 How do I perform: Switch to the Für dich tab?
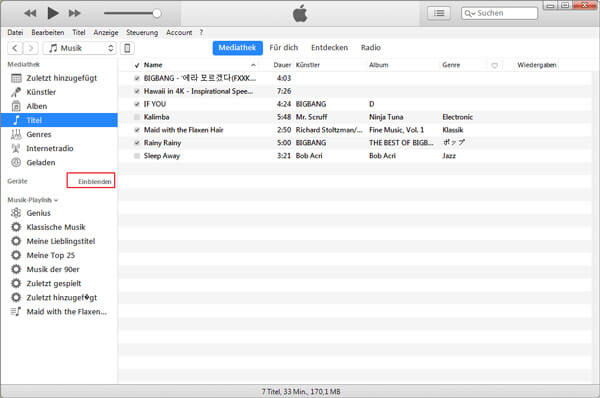tap(284, 48)
